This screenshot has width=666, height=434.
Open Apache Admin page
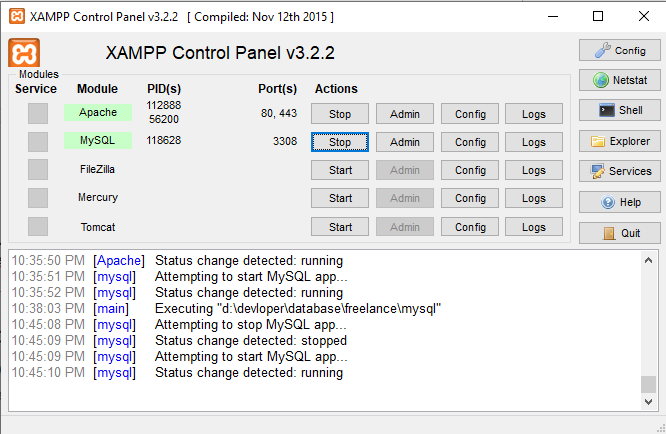[405, 114]
